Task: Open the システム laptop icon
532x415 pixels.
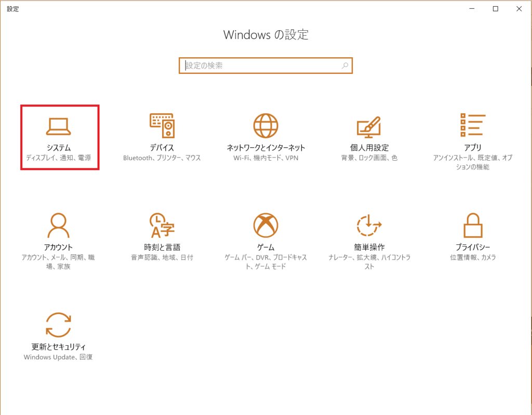Action: (x=58, y=126)
